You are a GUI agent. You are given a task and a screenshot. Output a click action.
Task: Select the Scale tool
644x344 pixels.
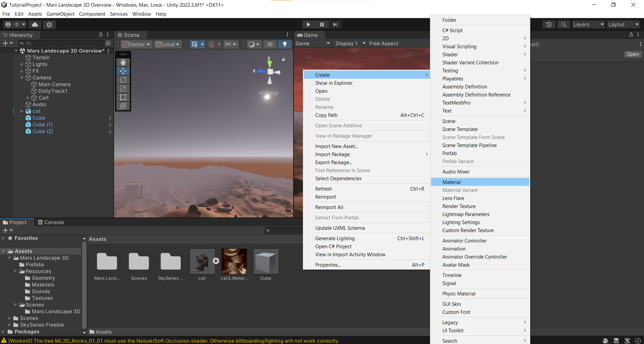123,88
